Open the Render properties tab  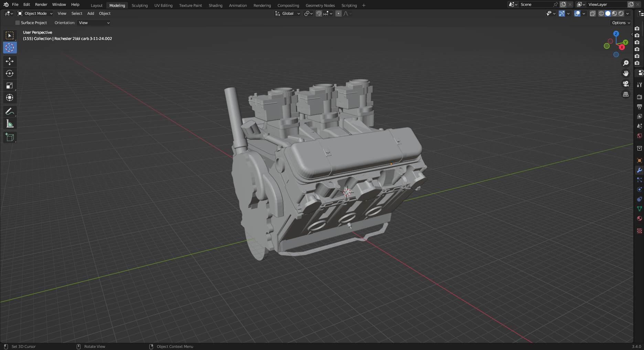[x=640, y=97]
